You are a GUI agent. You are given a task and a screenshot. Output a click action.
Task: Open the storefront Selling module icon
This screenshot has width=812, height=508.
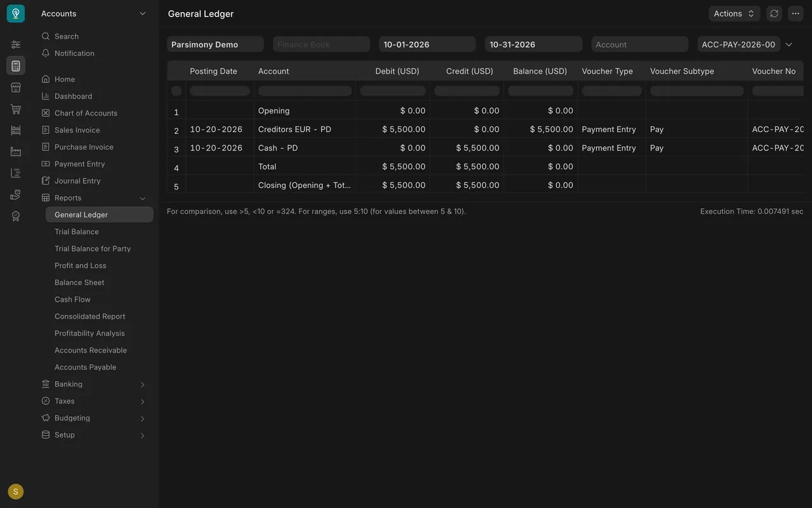[16, 88]
